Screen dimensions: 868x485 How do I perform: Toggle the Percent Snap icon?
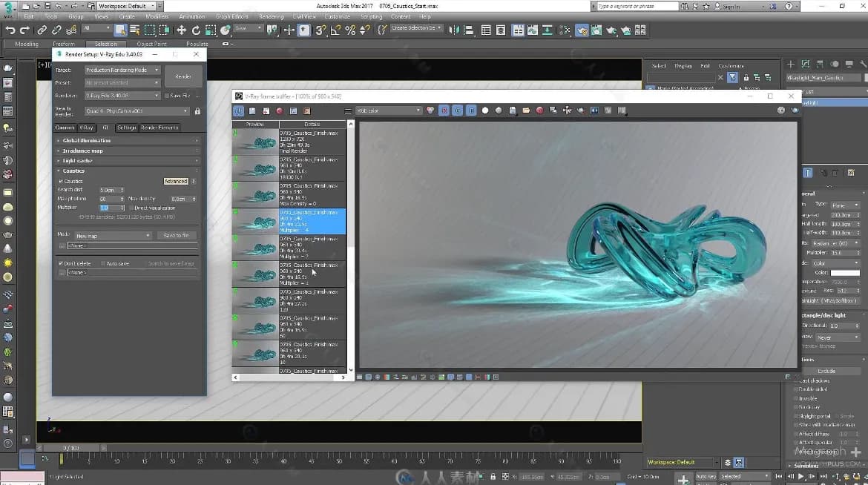pos(350,30)
